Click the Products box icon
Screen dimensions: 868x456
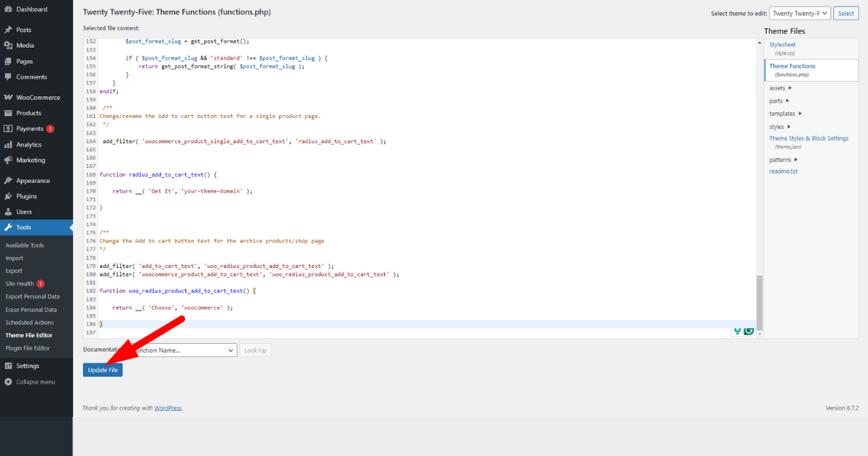(x=8, y=113)
